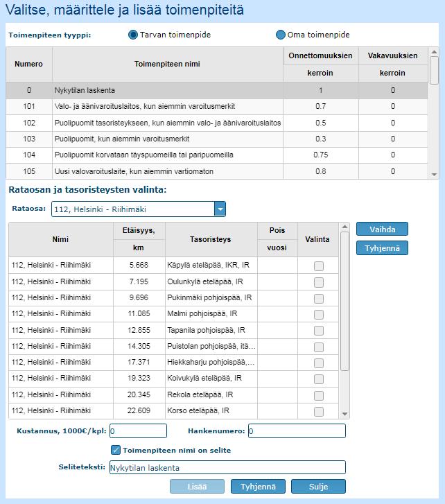Click Tyhjennä button beside crossing table
Screen dimensions: 445x504
[382, 247]
